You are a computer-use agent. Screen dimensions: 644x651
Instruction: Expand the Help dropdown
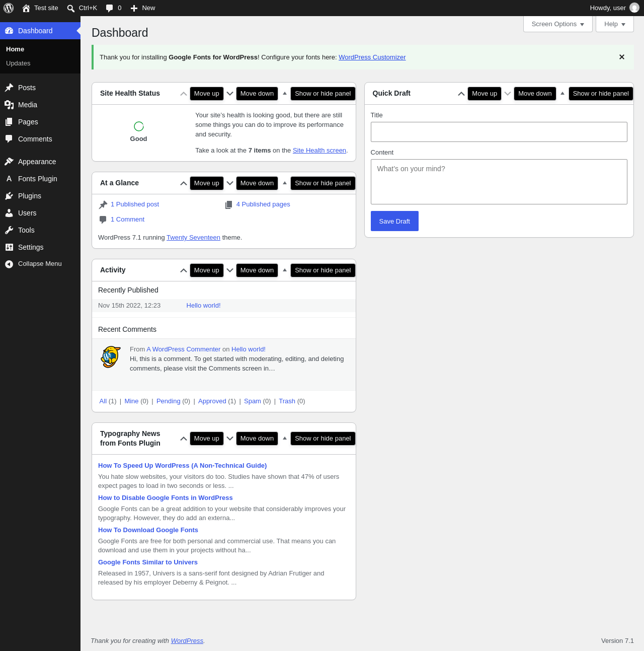pos(615,24)
